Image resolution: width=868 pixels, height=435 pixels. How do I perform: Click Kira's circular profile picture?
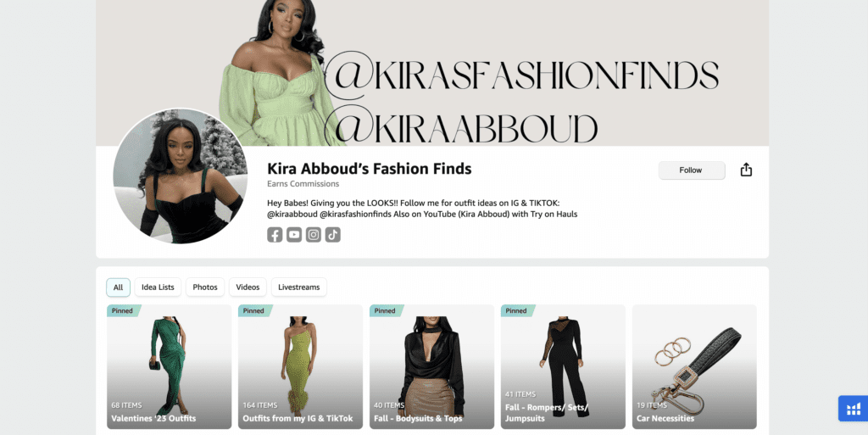[x=181, y=176]
